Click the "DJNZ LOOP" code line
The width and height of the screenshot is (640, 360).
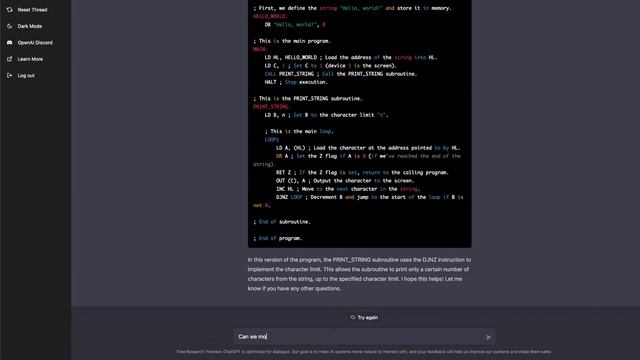[x=358, y=201]
